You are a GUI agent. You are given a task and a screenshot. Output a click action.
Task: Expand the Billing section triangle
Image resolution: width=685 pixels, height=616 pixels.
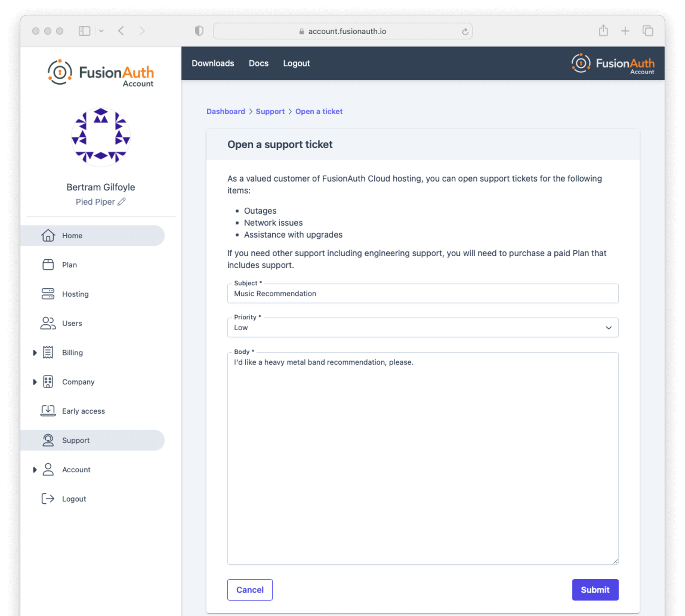tap(35, 353)
